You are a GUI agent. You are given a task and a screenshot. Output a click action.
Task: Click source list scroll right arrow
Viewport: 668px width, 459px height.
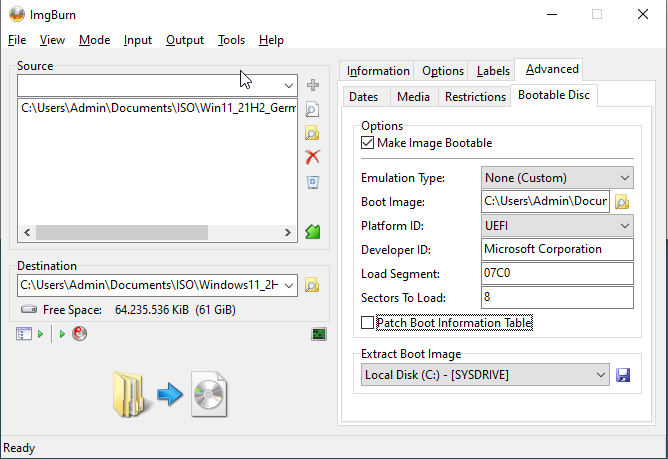click(x=288, y=232)
